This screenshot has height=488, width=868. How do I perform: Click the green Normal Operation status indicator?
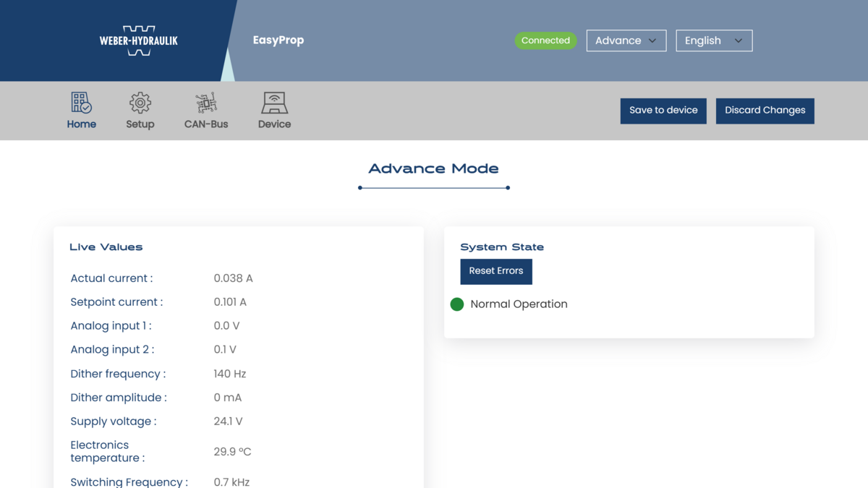[x=457, y=304]
